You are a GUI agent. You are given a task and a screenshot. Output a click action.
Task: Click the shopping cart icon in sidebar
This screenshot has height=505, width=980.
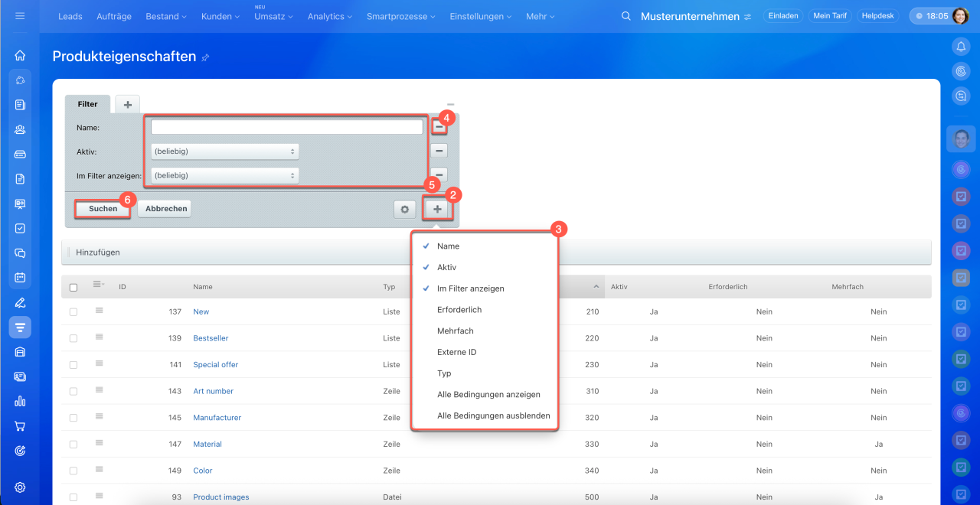(x=20, y=426)
